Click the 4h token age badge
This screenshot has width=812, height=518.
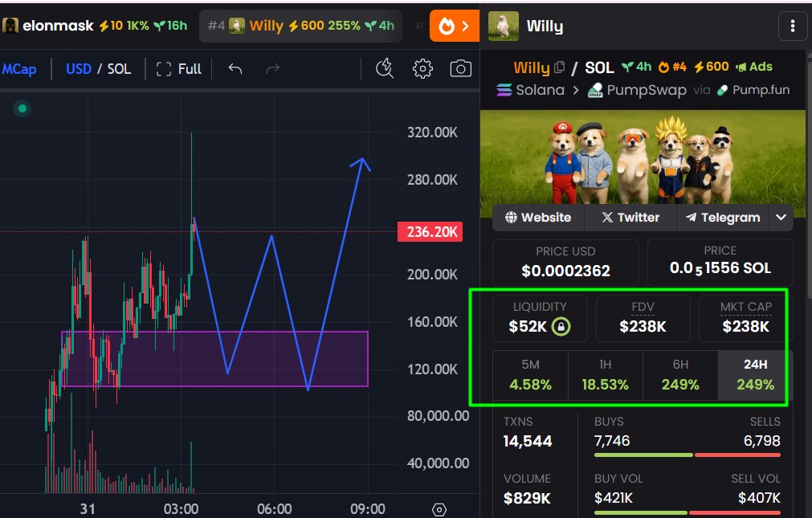click(636, 67)
